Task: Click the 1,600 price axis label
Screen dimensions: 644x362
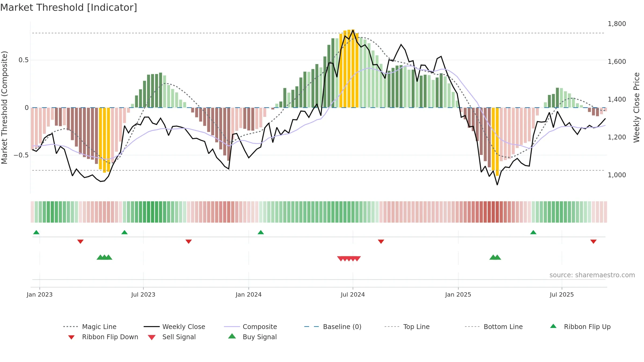Action: (617, 62)
